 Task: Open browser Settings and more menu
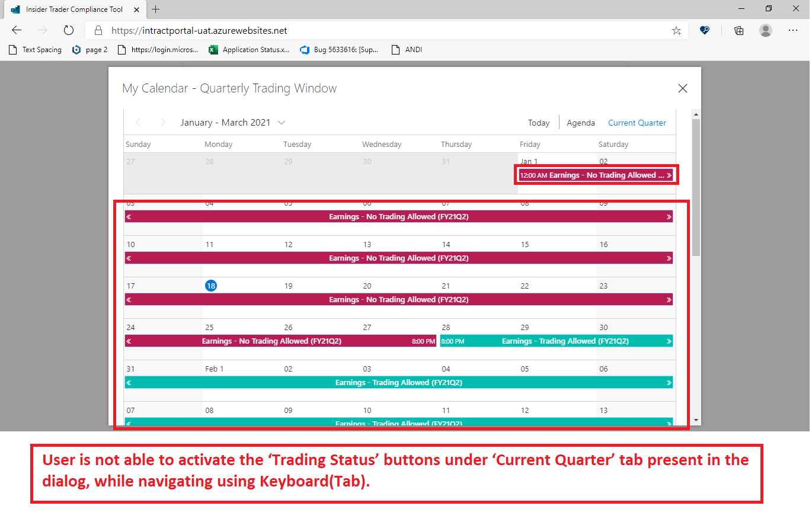pos(793,30)
